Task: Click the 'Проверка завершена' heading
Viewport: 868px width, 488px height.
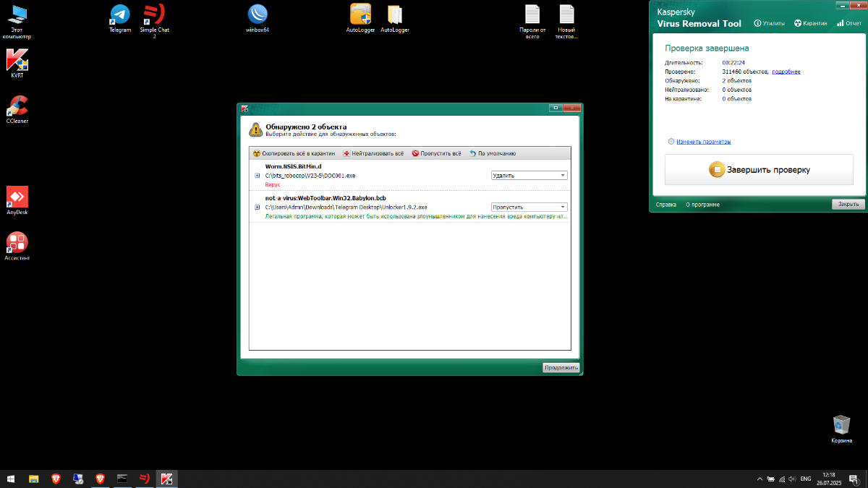Action: [707, 48]
